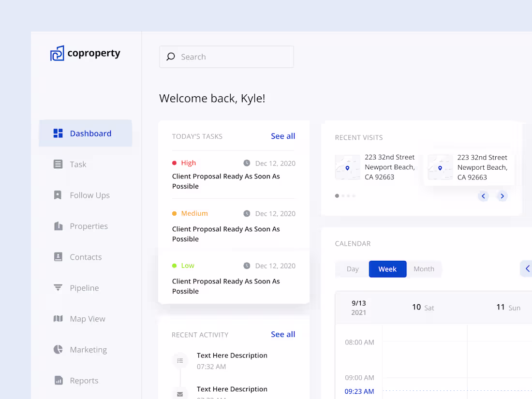Switch calendar to Month view

point(424,269)
